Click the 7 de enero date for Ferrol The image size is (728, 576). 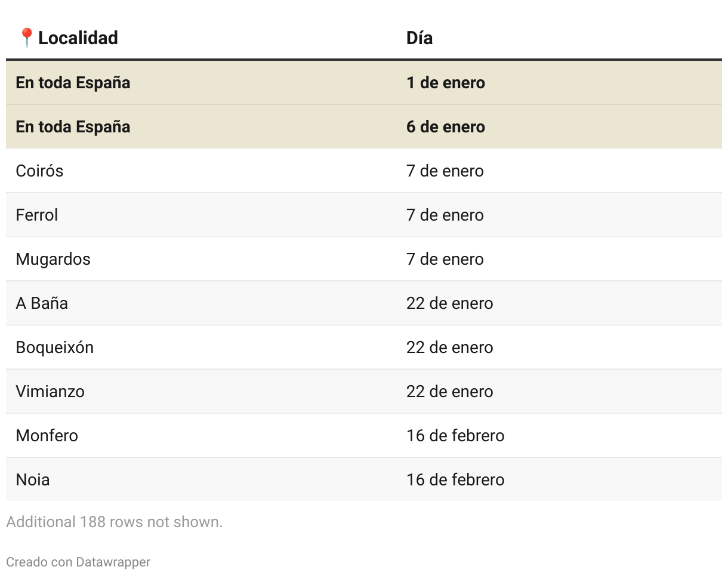click(x=445, y=215)
